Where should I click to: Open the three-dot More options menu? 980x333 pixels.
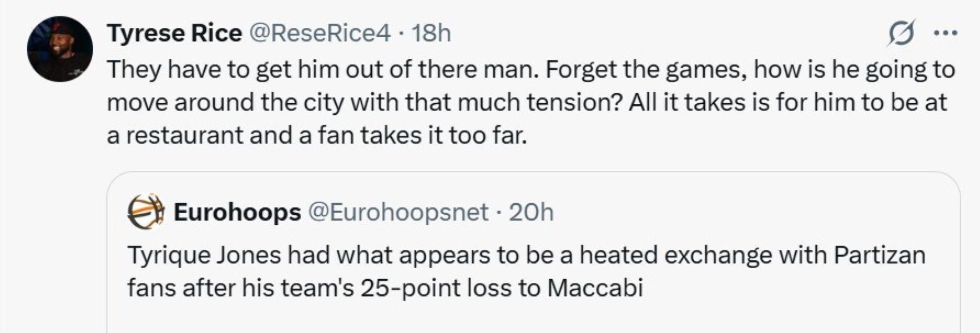(946, 33)
